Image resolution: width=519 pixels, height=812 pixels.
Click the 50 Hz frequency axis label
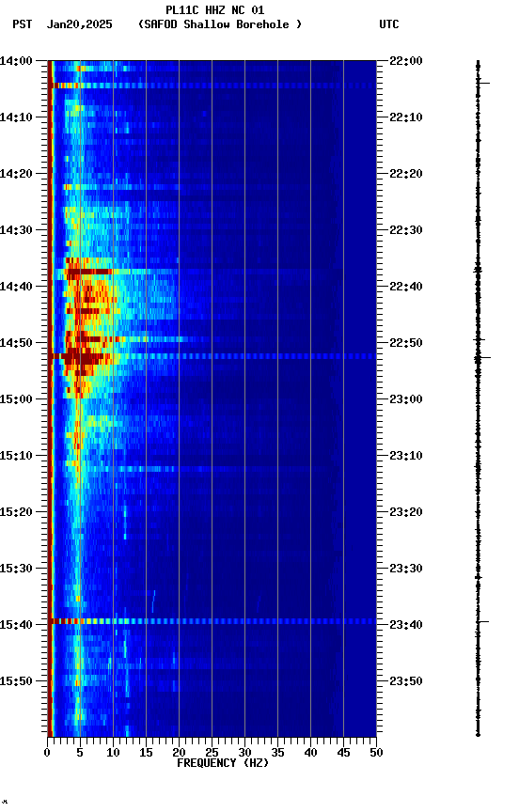coord(376,753)
